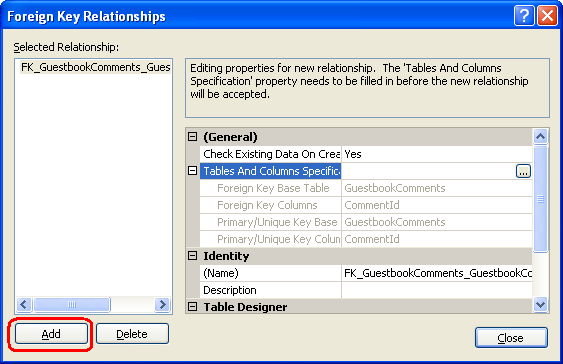Open the dialog help question mark
Viewport: 563px width, 364px height.
coord(524,16)
